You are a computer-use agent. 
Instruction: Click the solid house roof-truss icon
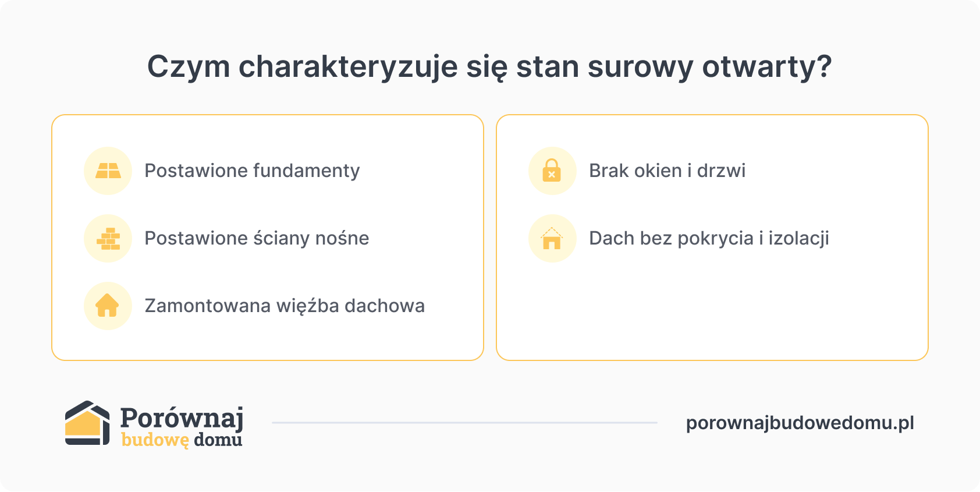pyautogui.click(x=108, y=306)
